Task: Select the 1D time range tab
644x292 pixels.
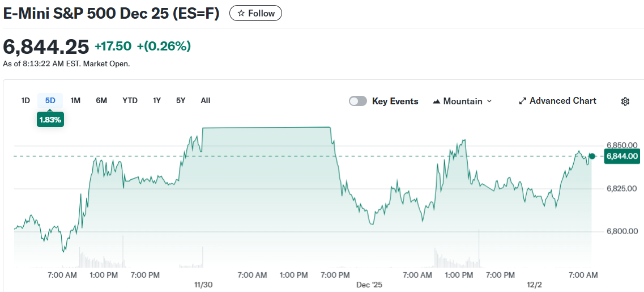Action: point(25,100)
